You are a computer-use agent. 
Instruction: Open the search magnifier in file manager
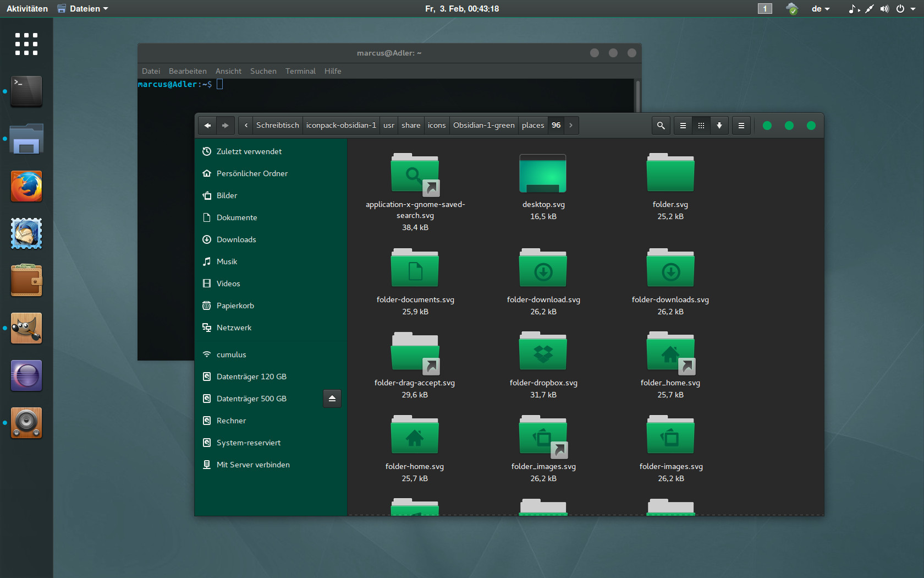coord(661,126)
